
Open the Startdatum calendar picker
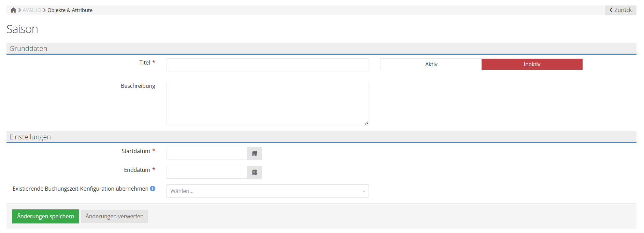[x=254, y=154]
